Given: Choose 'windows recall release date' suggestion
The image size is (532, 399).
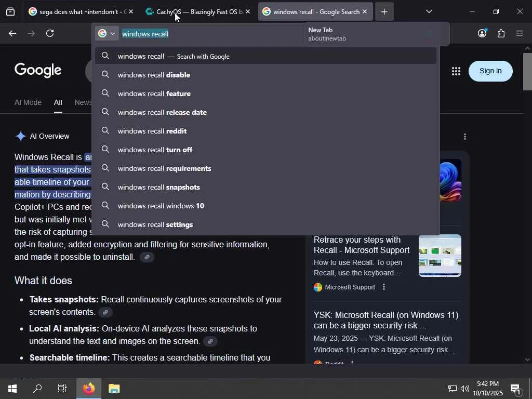Looking at the screenshot, I should (265, 112).
